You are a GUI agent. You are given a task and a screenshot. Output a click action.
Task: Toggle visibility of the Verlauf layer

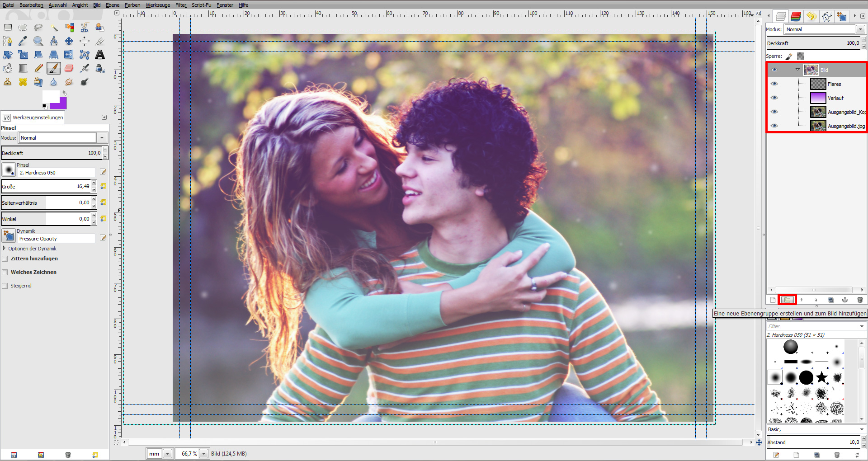click(774, 98)
